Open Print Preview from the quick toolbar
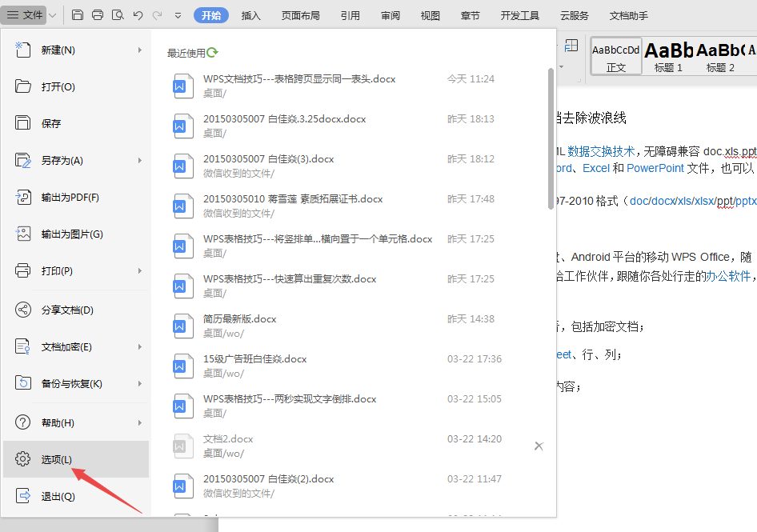The image size is (757, 532). coord(118,15)
